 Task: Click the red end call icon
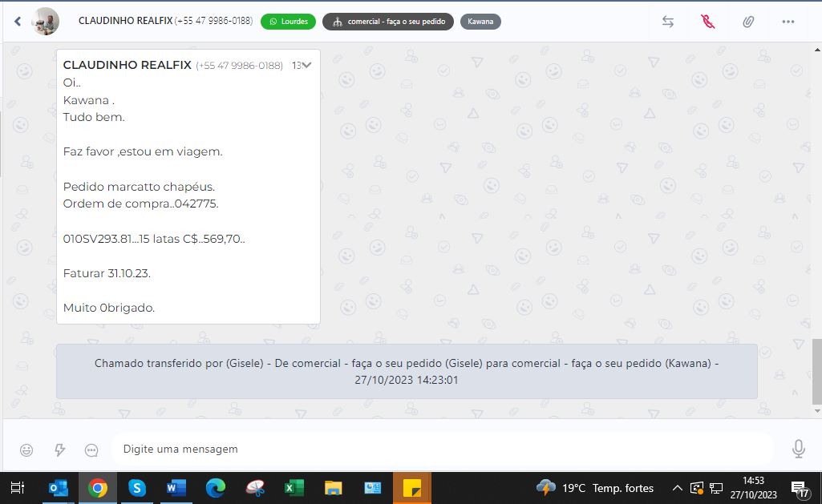(x=707, y=22)
